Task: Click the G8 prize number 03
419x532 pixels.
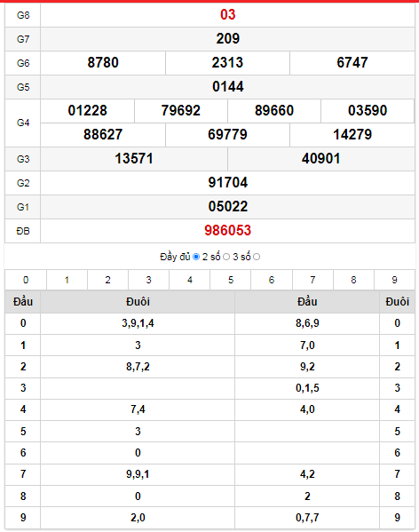Action: coord(227,14)
